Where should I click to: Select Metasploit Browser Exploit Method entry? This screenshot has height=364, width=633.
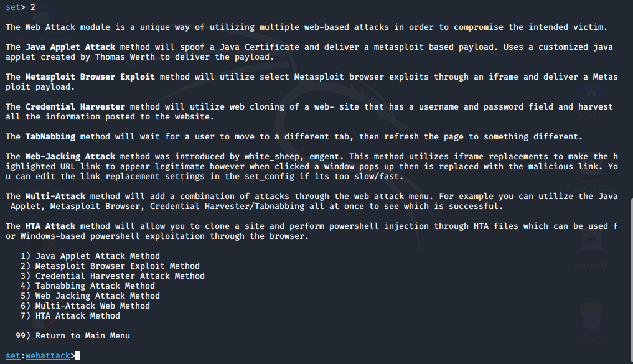click(117, 266)
